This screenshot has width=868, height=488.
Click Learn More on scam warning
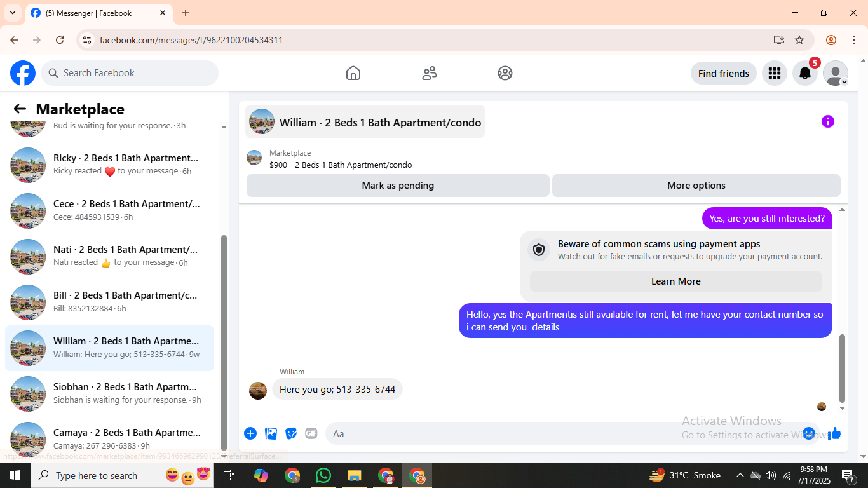[x=675, y=281]
